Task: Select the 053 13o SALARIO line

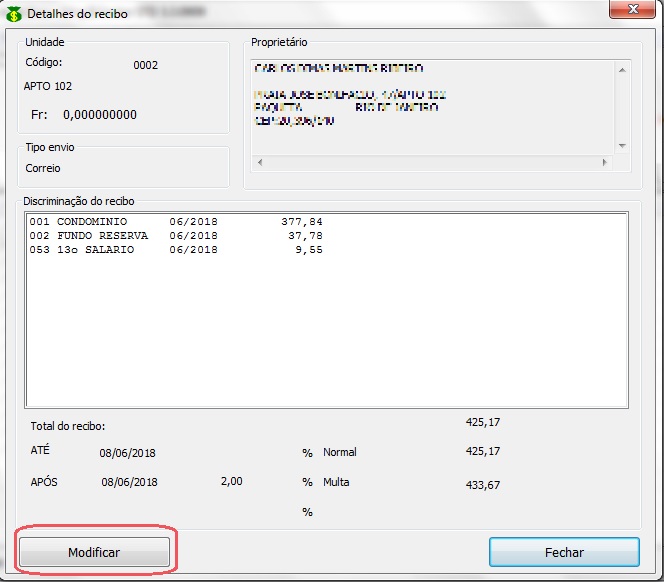Action: (x=176, y=250)
